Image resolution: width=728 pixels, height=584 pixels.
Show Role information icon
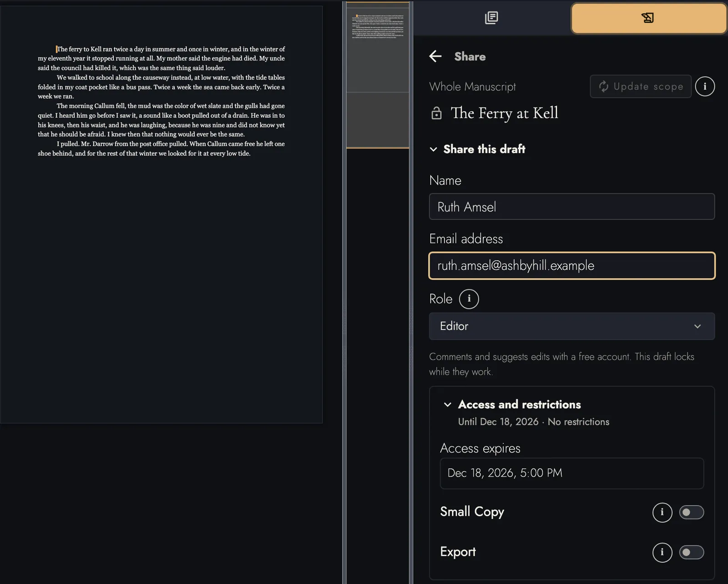[469, 299]
